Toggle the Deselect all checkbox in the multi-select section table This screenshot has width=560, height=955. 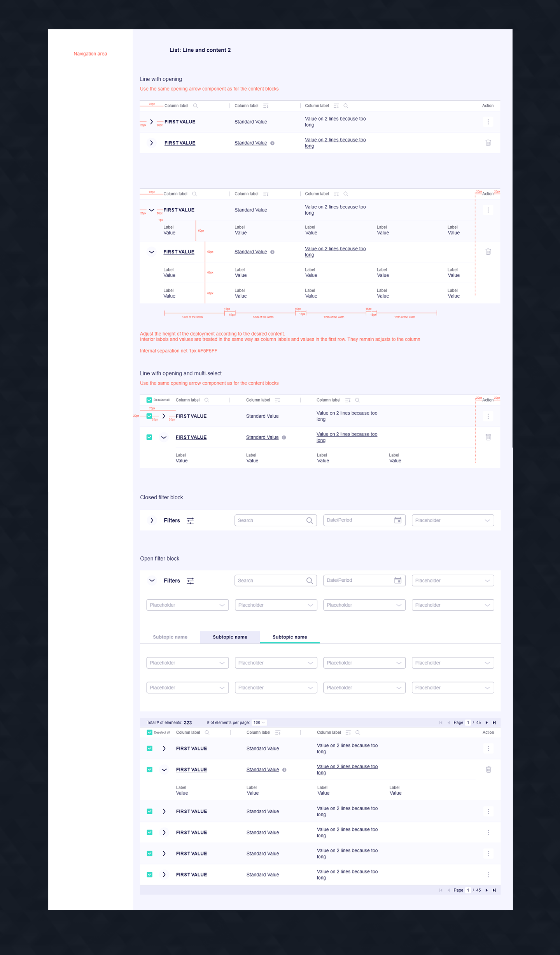(x=149, y=400)
